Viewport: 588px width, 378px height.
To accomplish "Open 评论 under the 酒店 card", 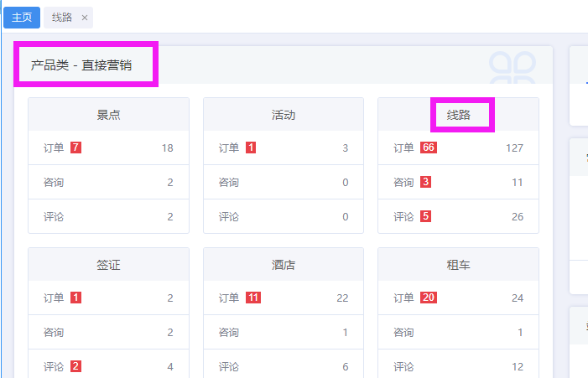I will pos(229,366).
